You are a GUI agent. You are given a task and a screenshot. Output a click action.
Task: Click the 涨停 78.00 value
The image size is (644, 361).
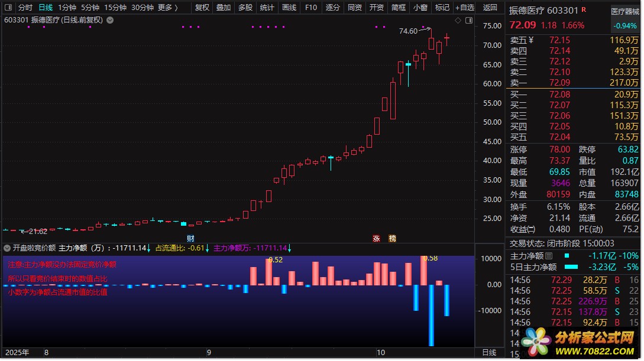click(x=560, y=149)
